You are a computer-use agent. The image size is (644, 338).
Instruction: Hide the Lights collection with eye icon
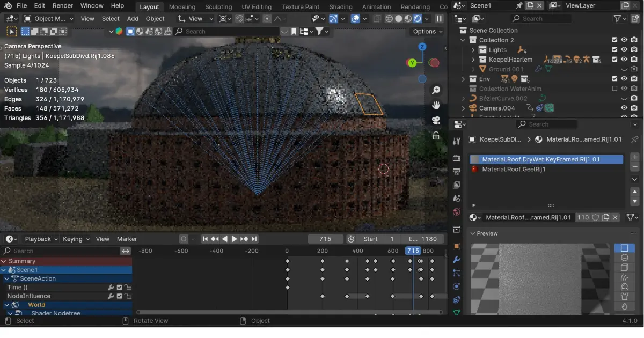624,50
